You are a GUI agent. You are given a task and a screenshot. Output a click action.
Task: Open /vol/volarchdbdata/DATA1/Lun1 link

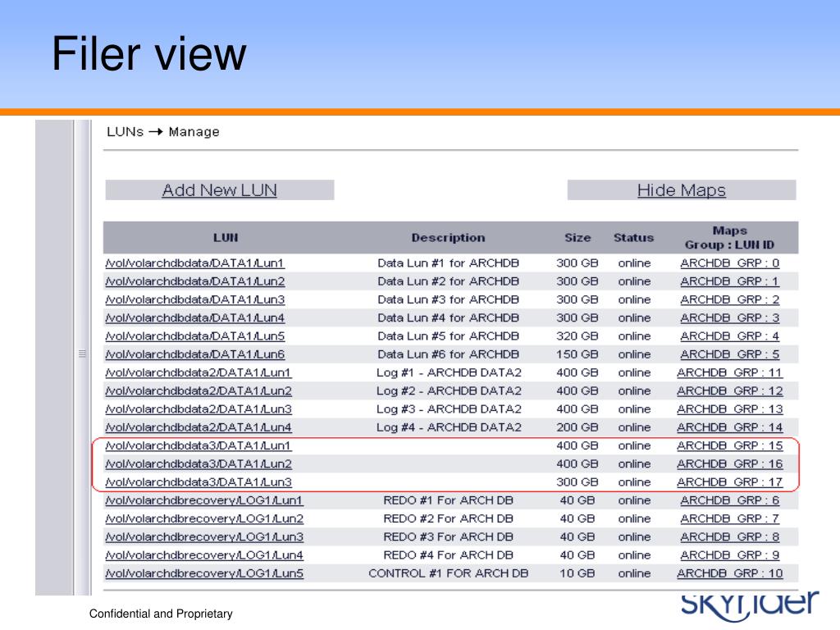coord(195,263)
